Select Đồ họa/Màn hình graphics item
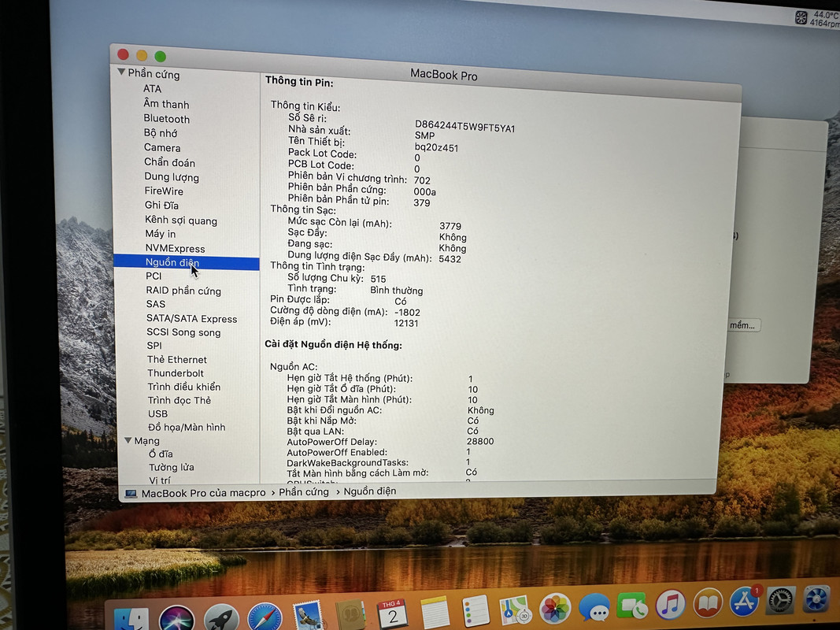840x630 pixels. (187, 427)
